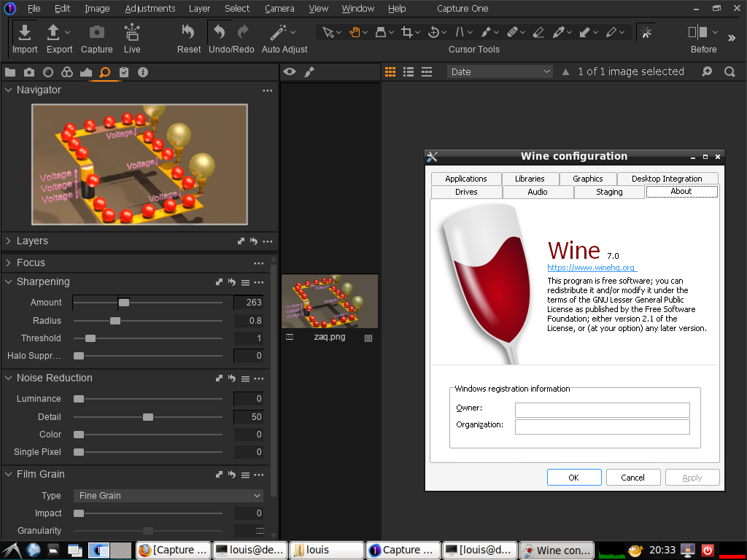Toggle the Before/After comparison view
Image resolution: width=747 pixels, height=560 pixels.
698,32
